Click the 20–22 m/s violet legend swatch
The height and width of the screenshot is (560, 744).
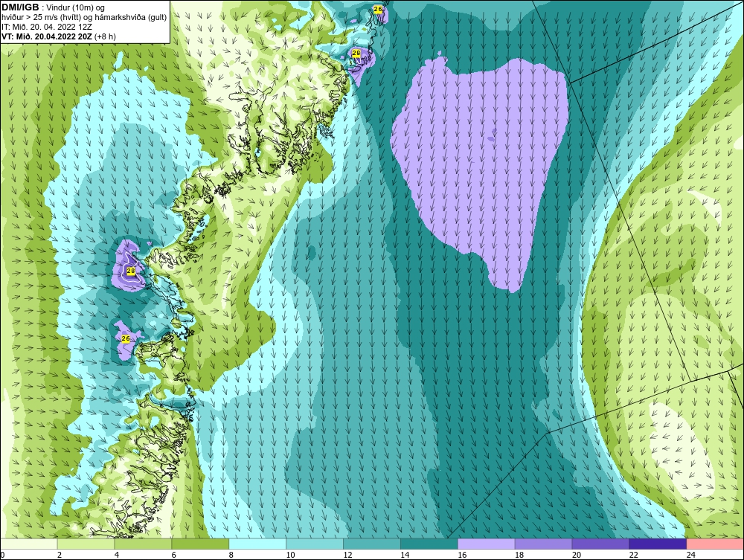point(600,544)
